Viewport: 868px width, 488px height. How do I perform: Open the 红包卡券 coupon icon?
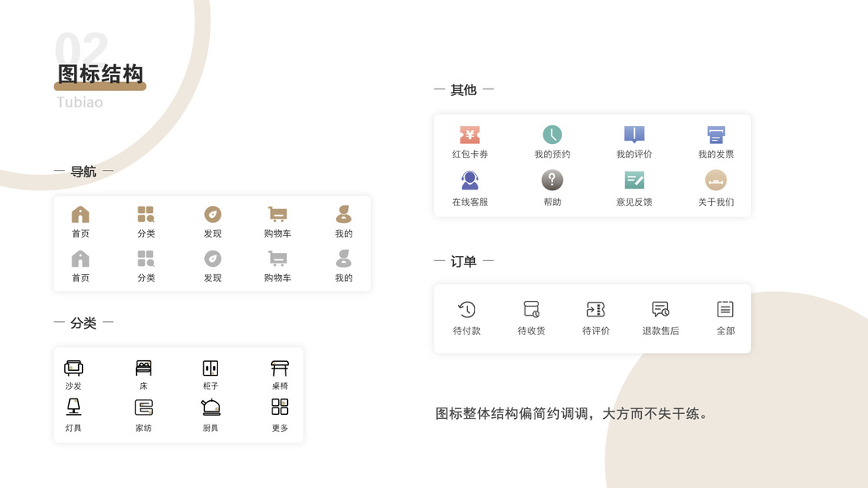[470, 134]
